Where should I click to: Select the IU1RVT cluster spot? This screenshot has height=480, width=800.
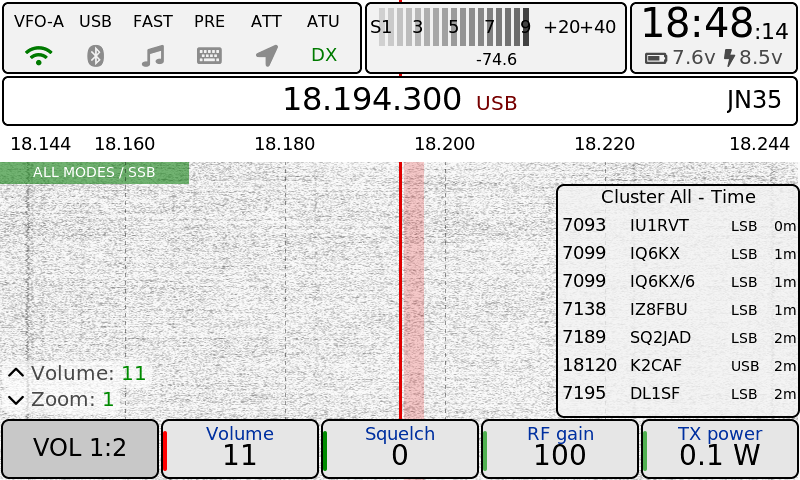coord(679,225)
